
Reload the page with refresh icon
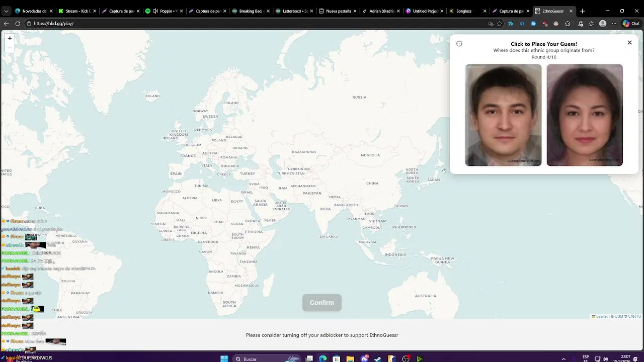point(18,24)
